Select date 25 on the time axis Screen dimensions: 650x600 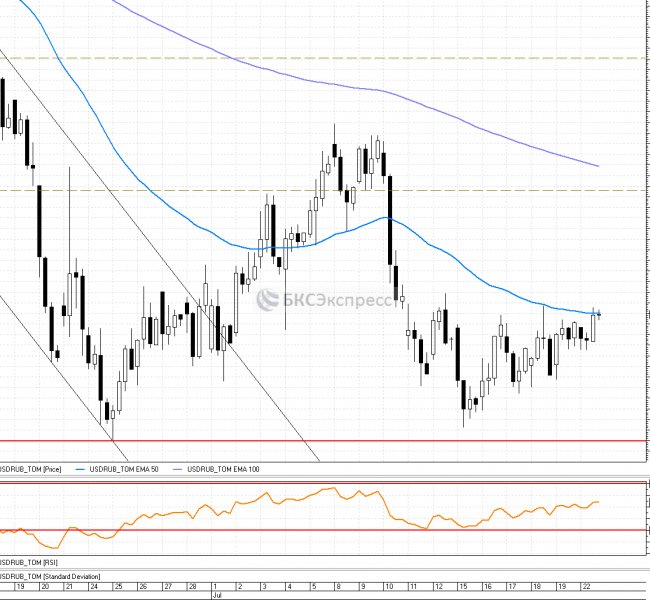(x=119, y=587)
